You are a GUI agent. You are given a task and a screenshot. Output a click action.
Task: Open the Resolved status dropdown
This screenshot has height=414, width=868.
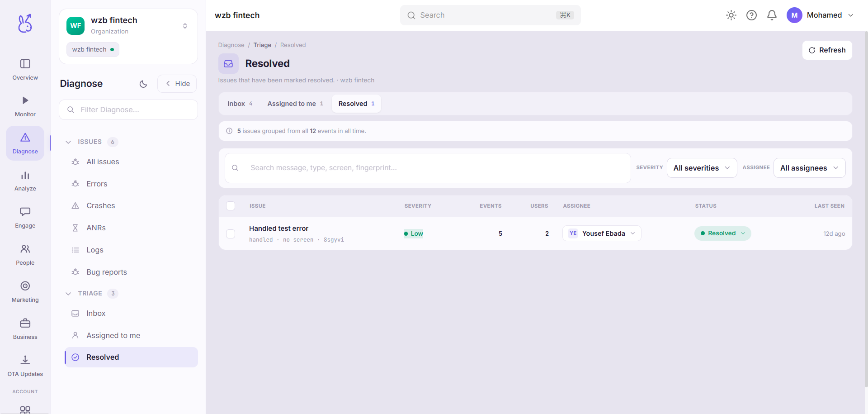pyautogui.click(x=722, y=233)
